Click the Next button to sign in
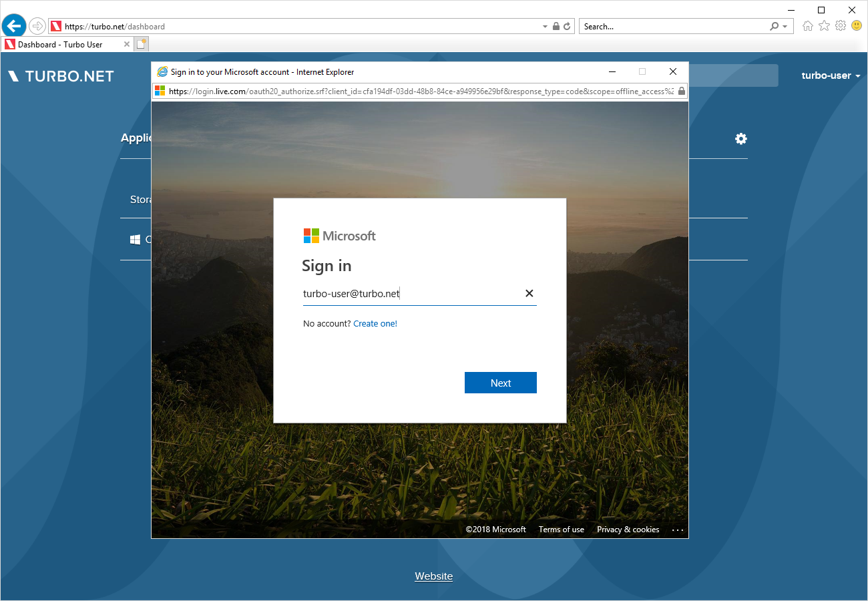The image size is (868, 601). (x=500, y=382)
